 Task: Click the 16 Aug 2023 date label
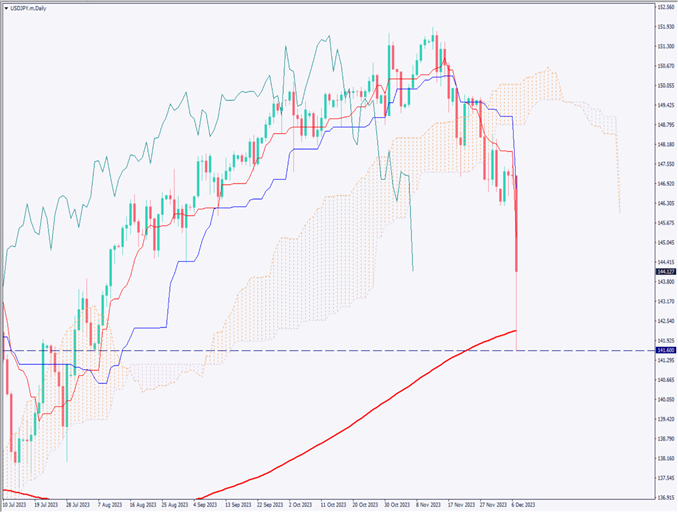pyautogui.click(x=143, y=506)
